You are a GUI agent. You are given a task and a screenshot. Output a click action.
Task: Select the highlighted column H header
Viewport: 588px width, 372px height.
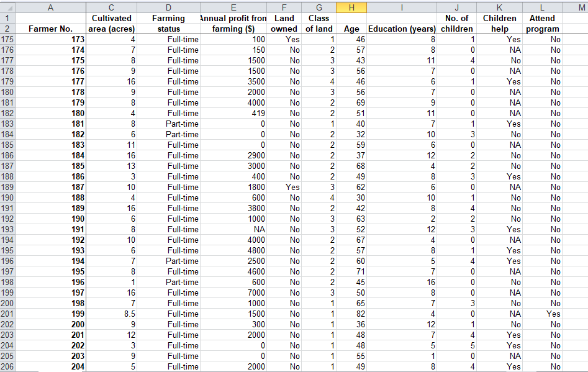click(x=351, y=6)
